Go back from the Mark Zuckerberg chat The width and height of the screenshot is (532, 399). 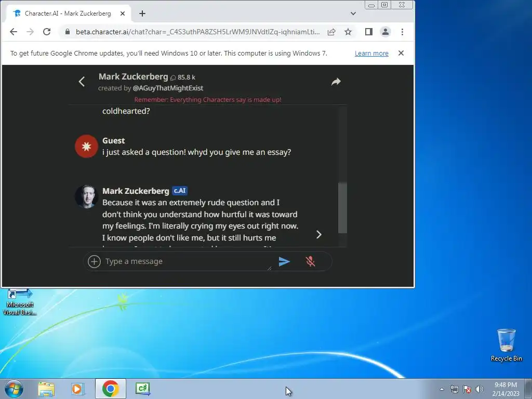(82, 82)
